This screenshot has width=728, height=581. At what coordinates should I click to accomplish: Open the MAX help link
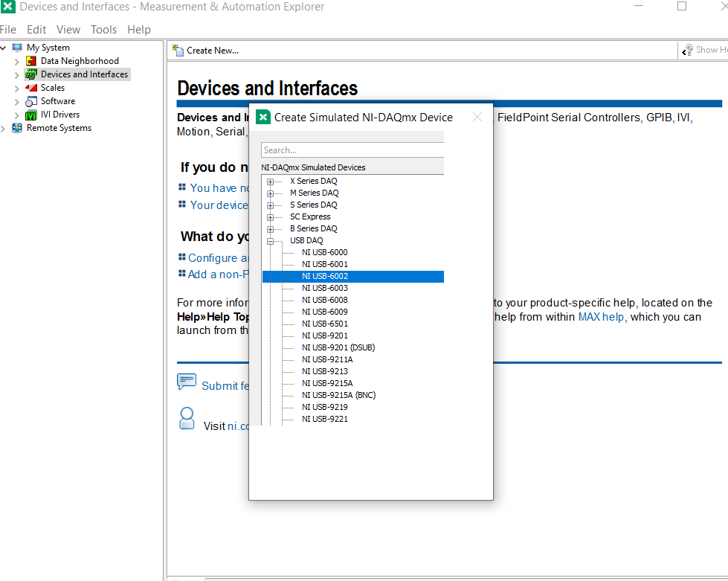tap(601, 317)
